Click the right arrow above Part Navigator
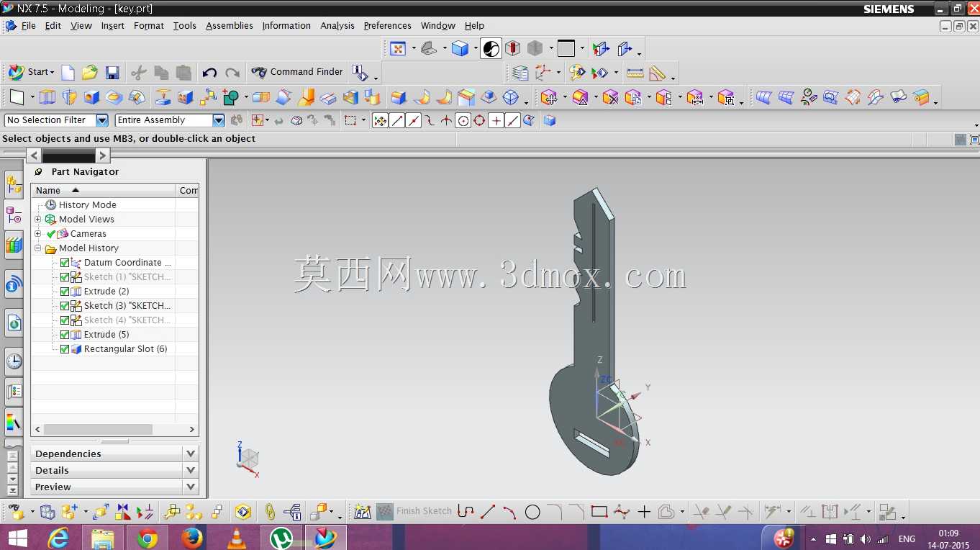 pyautogui.click(x=103, y=155)
